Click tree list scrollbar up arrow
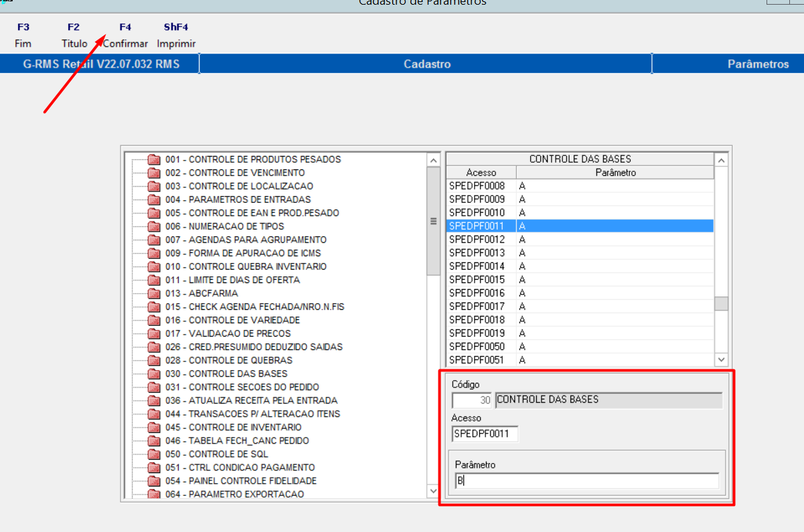This screenshot has width=804, height=532. [434, 160]
